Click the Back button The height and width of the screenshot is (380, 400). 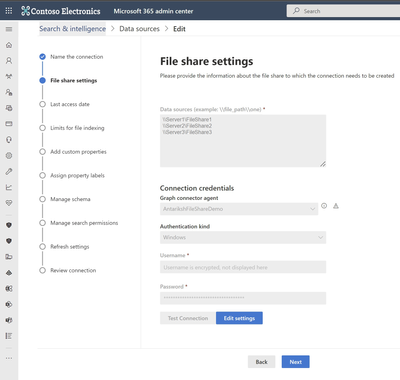click(x=261, y=362)
